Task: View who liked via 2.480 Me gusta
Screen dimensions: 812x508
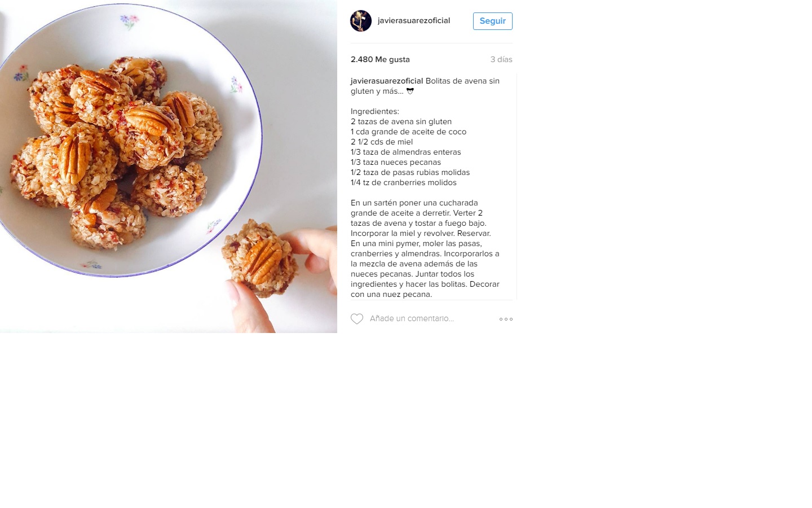Action: point(380,59)
